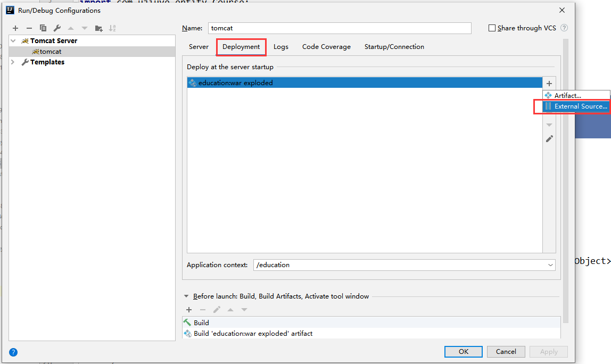Sort configurations alphabetically icon

(112, 28)
